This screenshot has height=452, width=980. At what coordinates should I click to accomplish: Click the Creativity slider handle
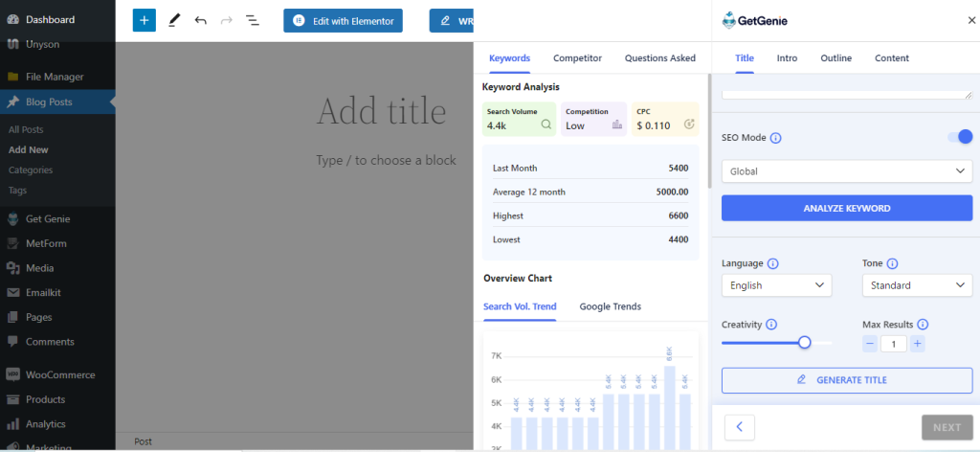pyautogui.click(x=804, y=342)
